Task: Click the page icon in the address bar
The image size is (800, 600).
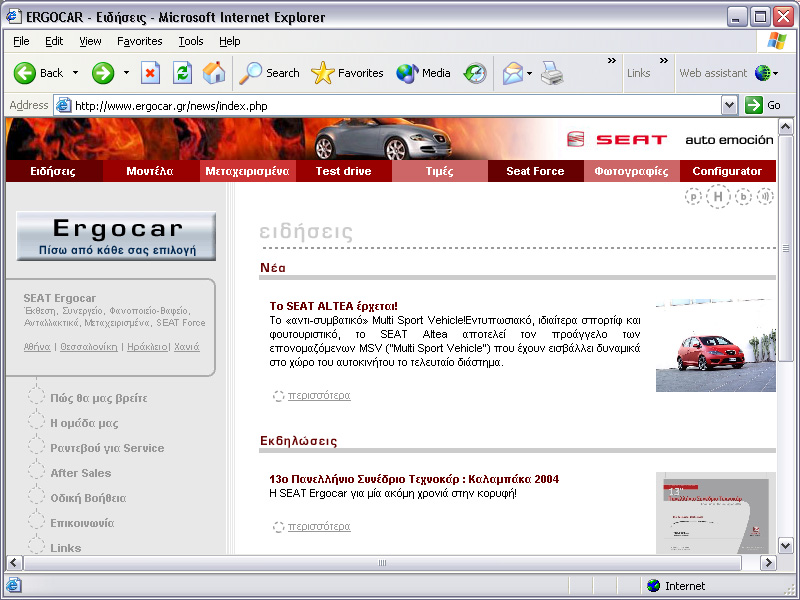Action: (x=63, y=106)
